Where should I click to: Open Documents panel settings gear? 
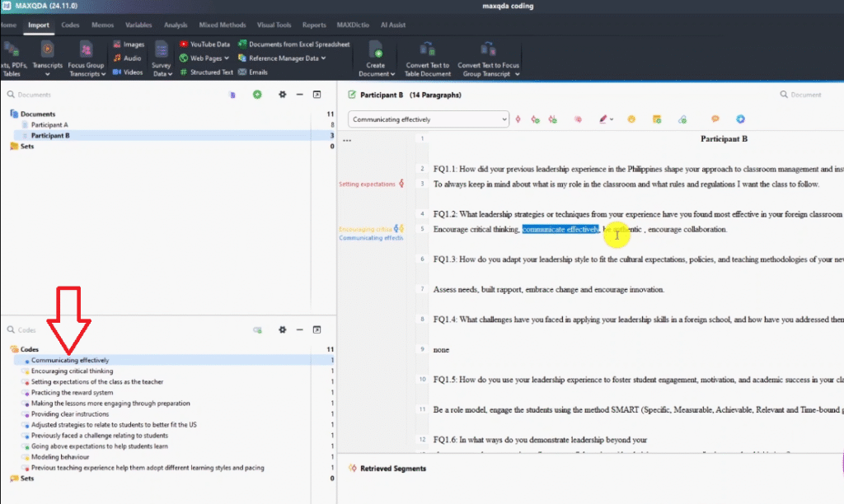tap(282, 95)
